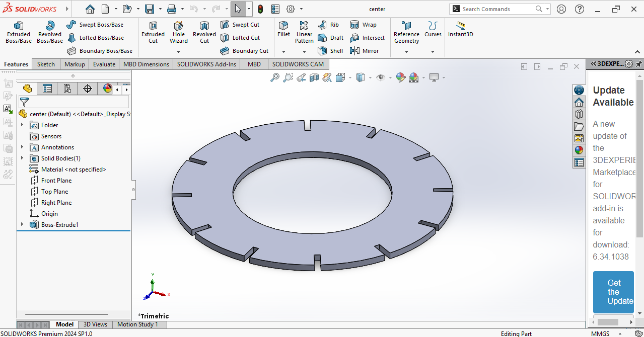Choose the Lofted Boss/Base feature
Viewport: 644px width, 337px height.
95,38
